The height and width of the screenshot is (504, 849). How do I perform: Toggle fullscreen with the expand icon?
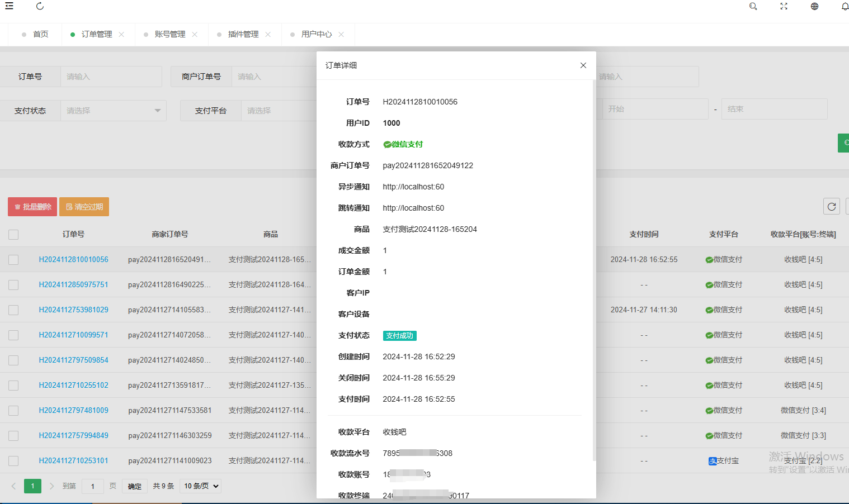[784, 7]
